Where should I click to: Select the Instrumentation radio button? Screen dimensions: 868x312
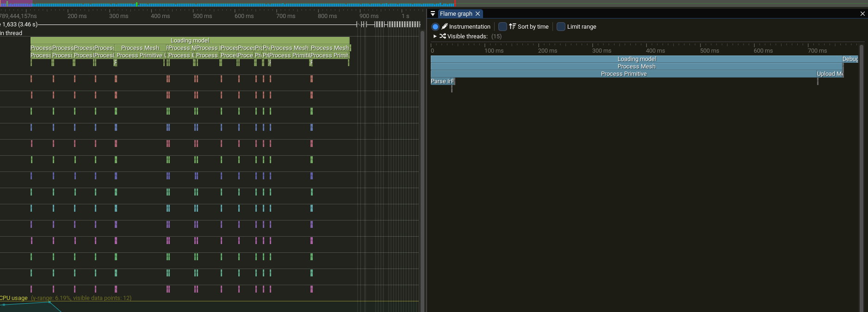(435, 27)
